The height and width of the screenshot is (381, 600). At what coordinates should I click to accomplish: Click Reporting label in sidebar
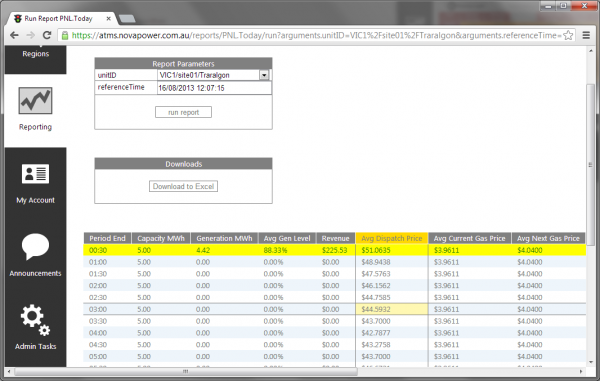point(35,127)
